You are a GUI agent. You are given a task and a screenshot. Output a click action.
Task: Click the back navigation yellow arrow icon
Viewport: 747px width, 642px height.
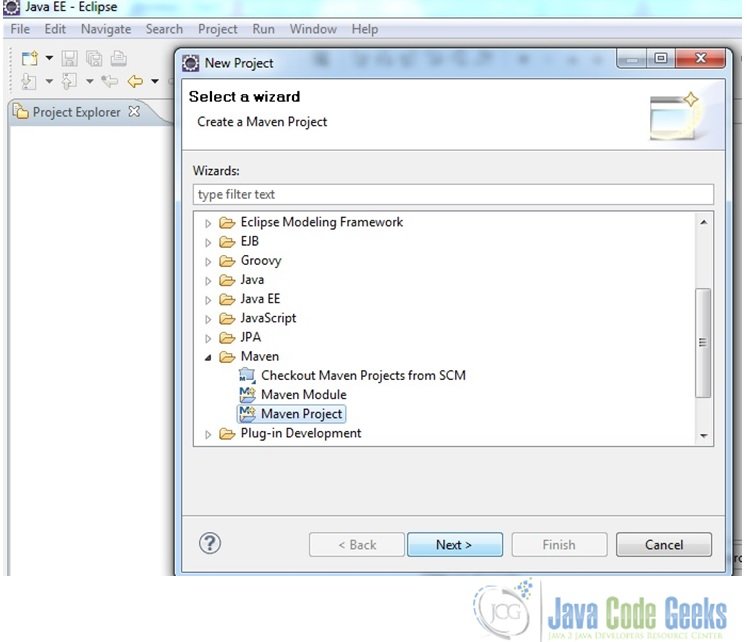pyautogui.click(x=135, y=81)
